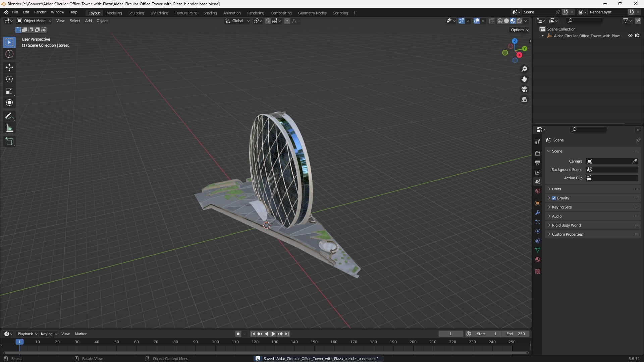This screenshot has height=362, width=644.
Task: Activate the Rotate tool
Action: [x=9, y=79]
